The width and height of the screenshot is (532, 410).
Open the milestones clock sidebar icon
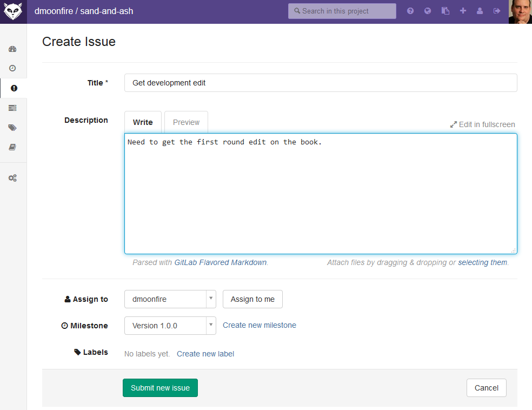click(12, 68)
